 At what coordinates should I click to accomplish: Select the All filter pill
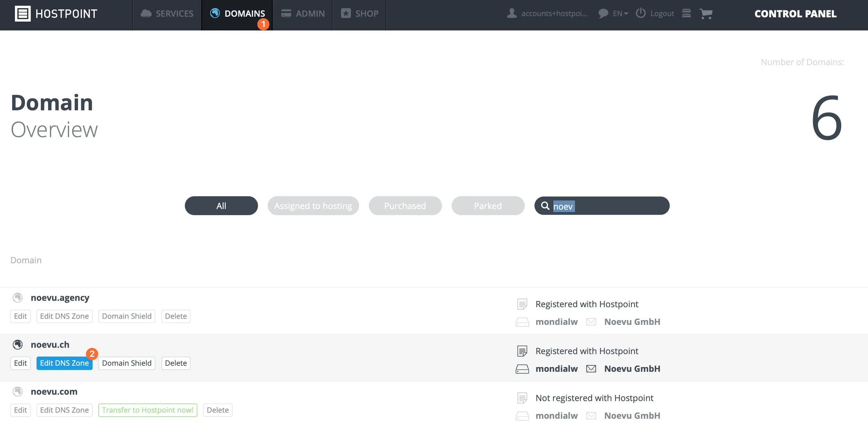pos(221,205)
